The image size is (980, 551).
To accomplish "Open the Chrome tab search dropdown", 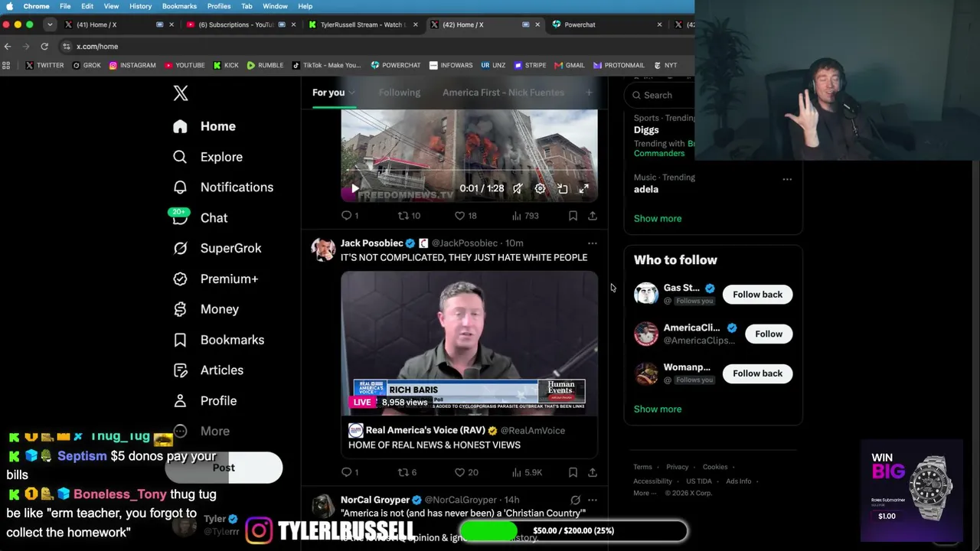I will click(50, 24).
